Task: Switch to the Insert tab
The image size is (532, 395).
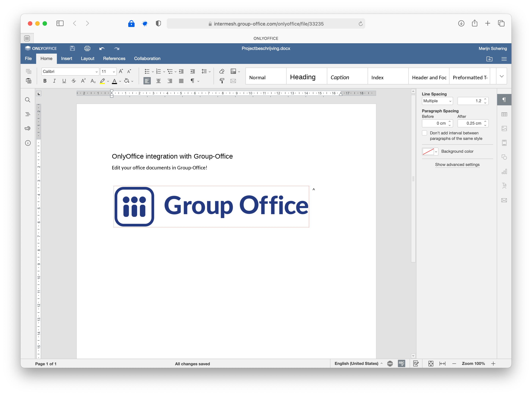Action: [66, 59]
